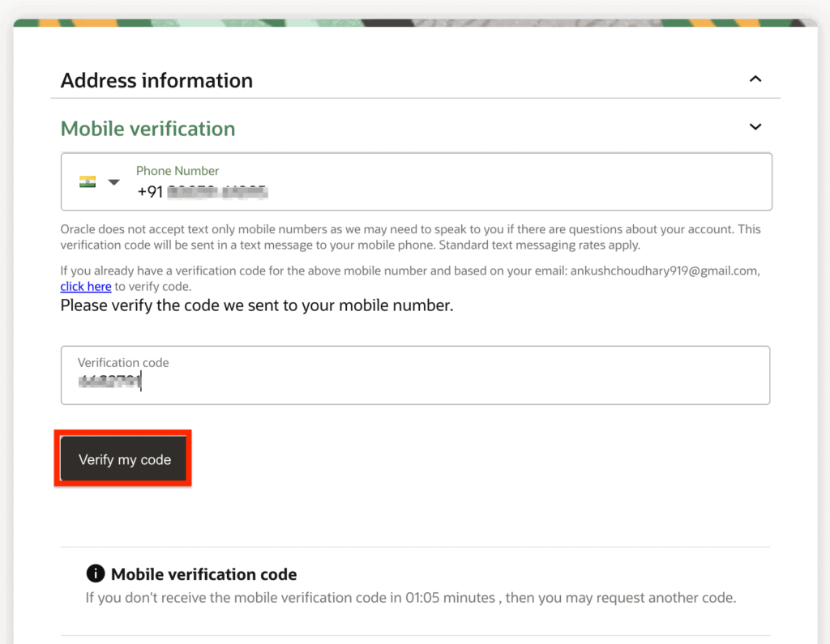
Task: Open the country code dropdown arrow
Action: tap(114, 181)
